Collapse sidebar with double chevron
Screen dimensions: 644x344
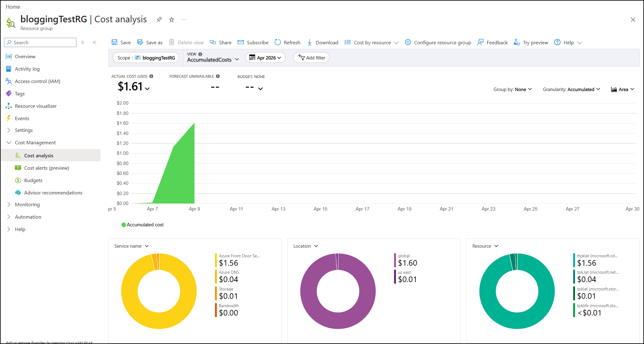click(94, 42)
